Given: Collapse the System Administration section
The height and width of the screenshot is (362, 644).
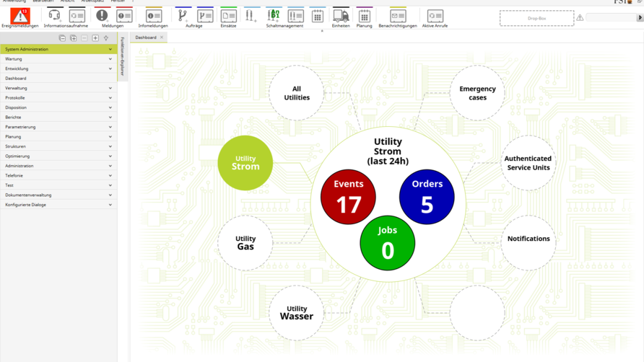Looking at the screenshot, I should coord(110,49).
